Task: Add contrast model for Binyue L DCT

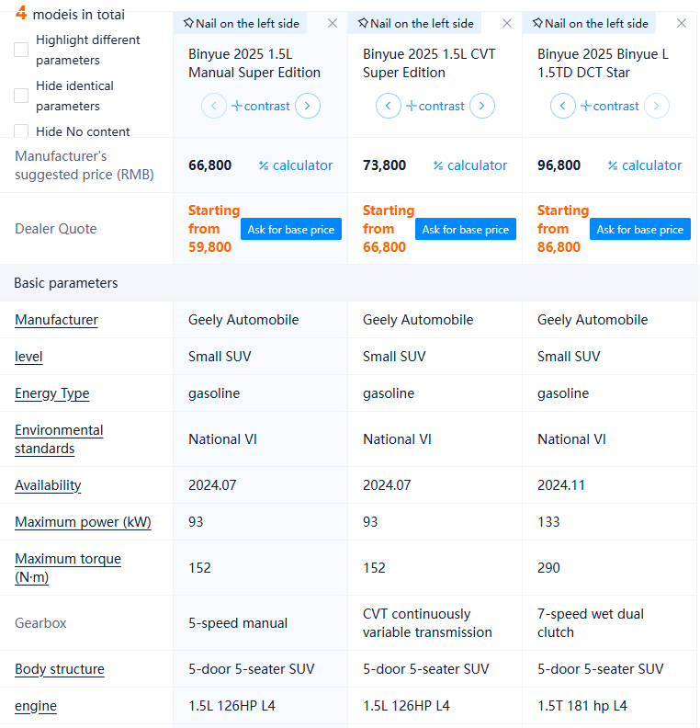Action: click(610, 106)
